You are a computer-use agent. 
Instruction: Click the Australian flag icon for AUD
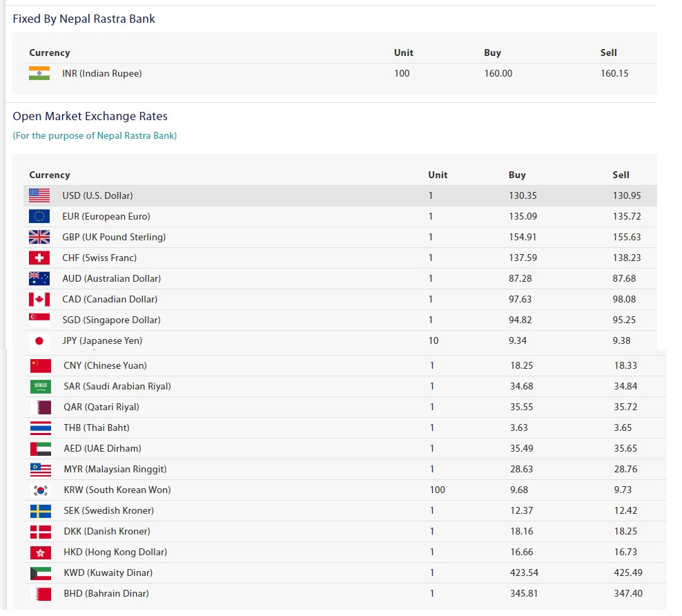pos(39,278)
